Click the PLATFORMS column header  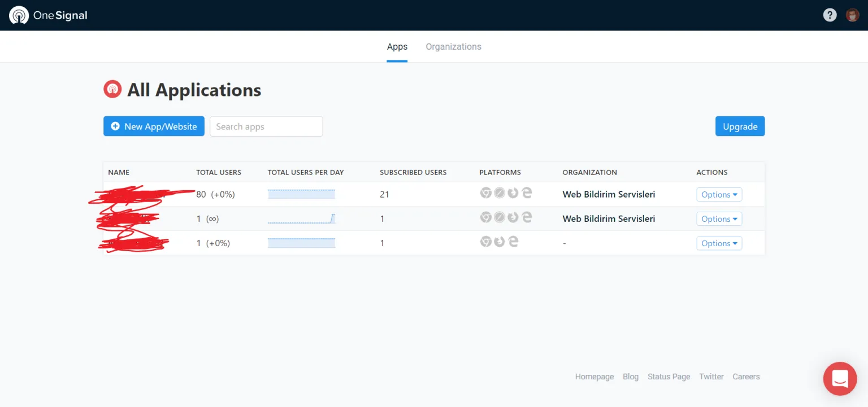(500, 172)
